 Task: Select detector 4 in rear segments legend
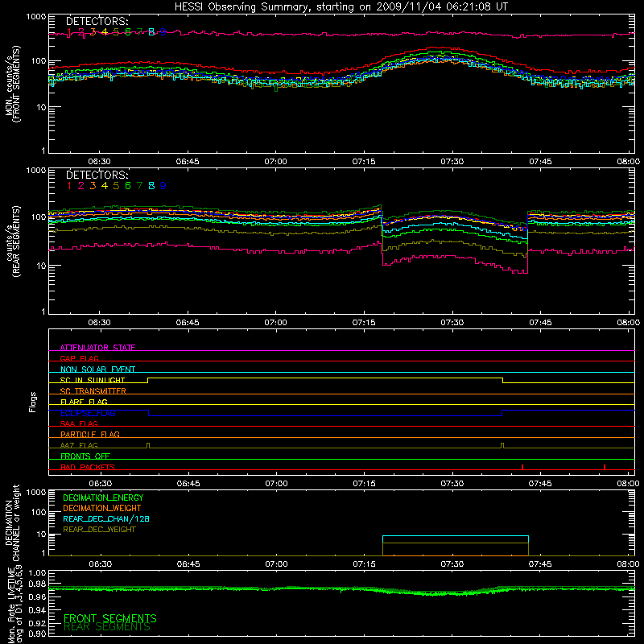[x=105, y=186]
